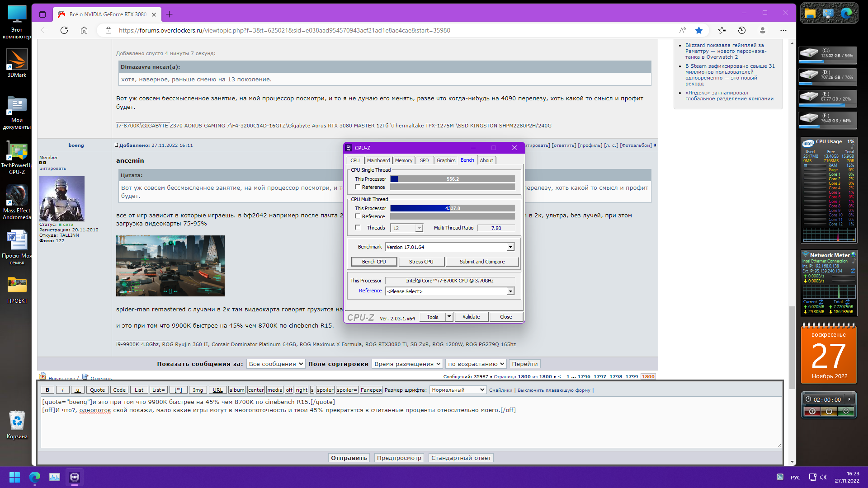Click the Отправить submit button
This screenshot has height=488, width=868.
point(349,458)
